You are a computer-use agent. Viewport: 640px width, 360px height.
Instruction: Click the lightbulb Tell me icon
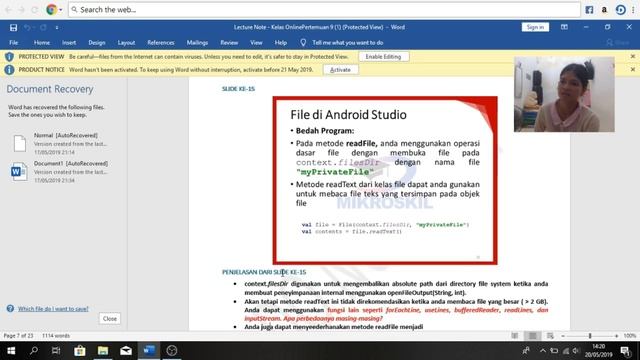pyautogui.click(x=303, y=42)
